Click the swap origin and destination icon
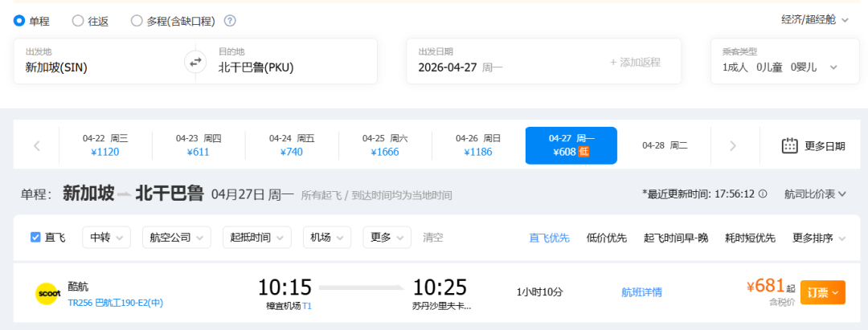868x330 pixels. [195, 62]
